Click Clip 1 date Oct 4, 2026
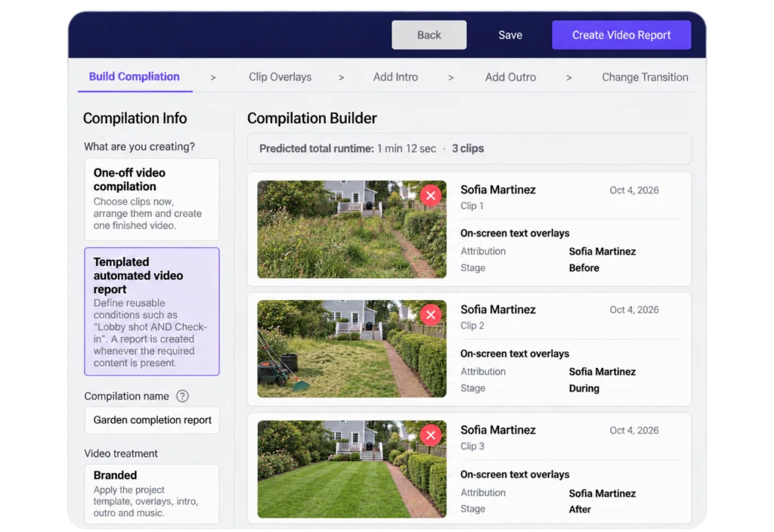774x532 pixels. click(634, 190)
